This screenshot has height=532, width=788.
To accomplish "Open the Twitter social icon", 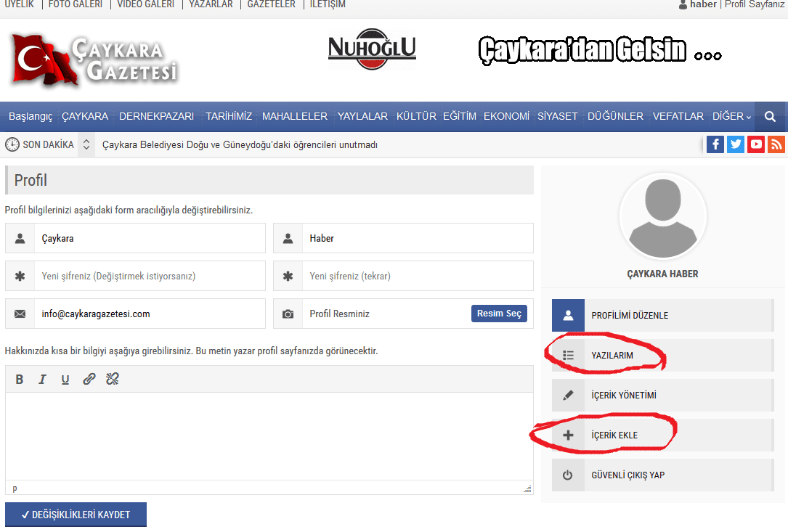I will click(736, 144).
